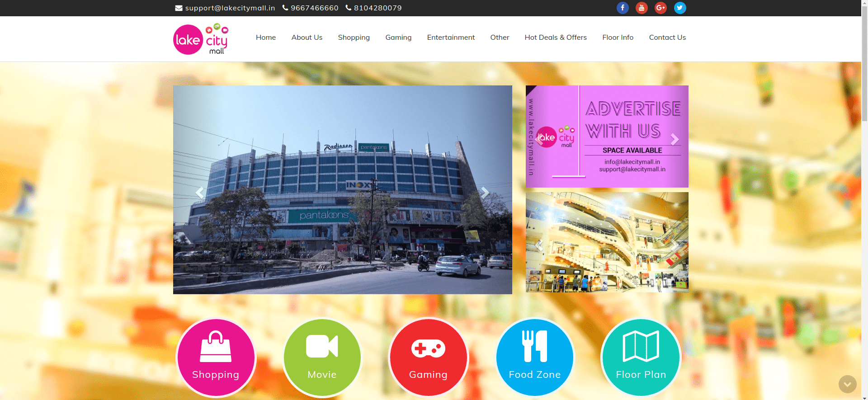Click the 9667466660 phone number
This screenshot has height=400, width=868.
(x=314, y=8)
